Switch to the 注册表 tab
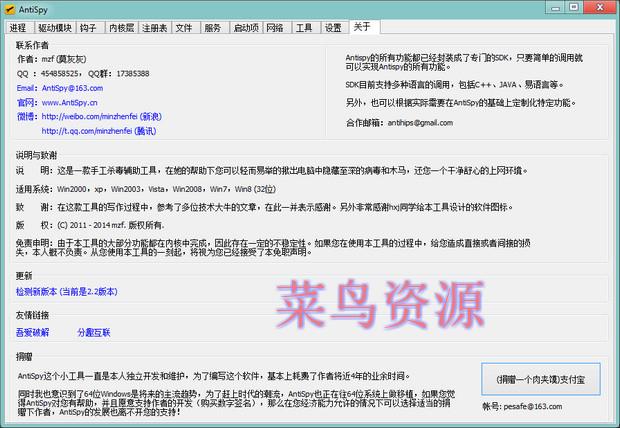620x428 pixels. (154, 28)
